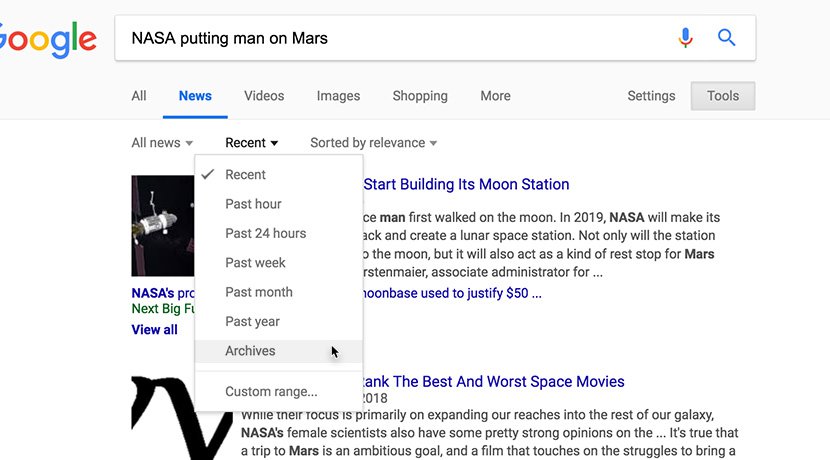The width and height of the screenshot is (830, 460).
Task: Choose the Archives option
Action: pyautogui.click(x=278, y=351)
